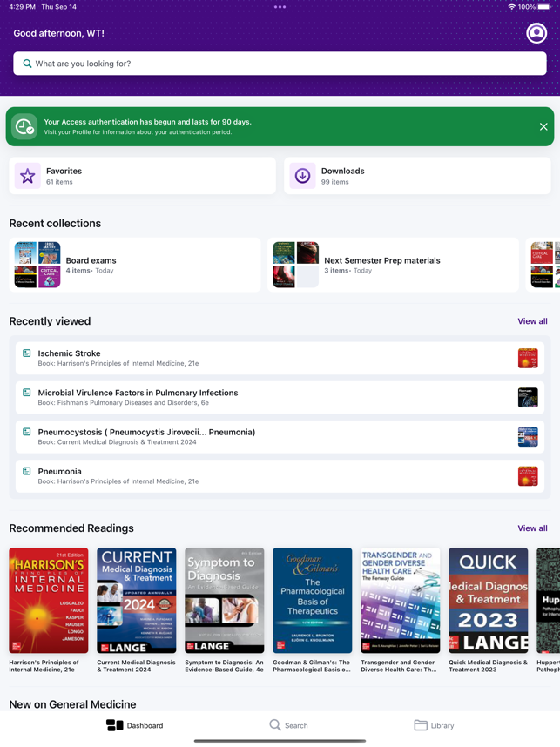This screenshot has height=747, width=560.
Task: Click the three-dot multitasking indicator at top
Action: [280, 7]
